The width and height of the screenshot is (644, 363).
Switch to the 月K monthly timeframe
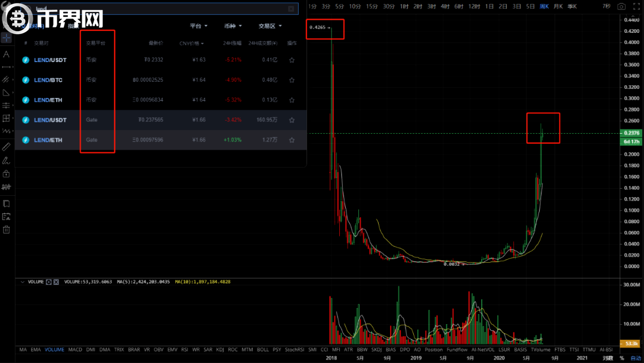[558, 6]
